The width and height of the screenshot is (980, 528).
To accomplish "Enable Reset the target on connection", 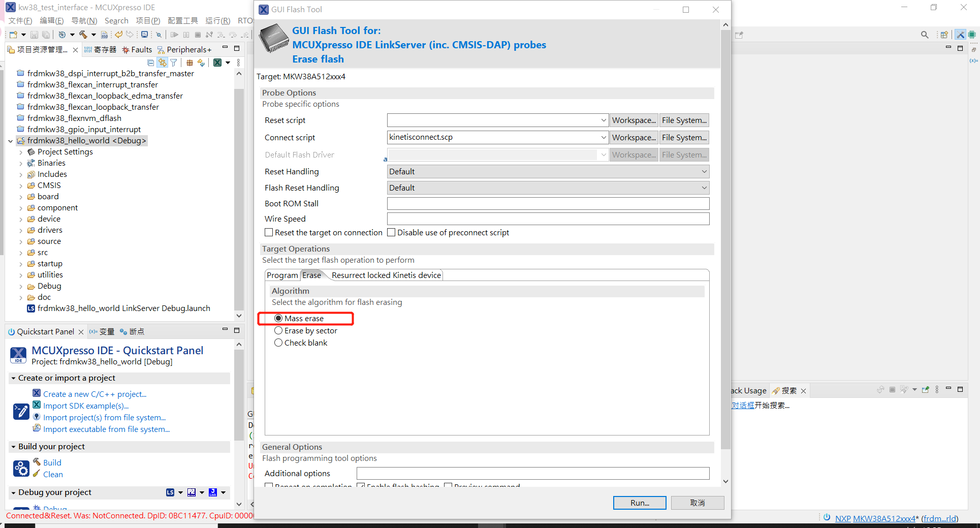I will 269,232.
